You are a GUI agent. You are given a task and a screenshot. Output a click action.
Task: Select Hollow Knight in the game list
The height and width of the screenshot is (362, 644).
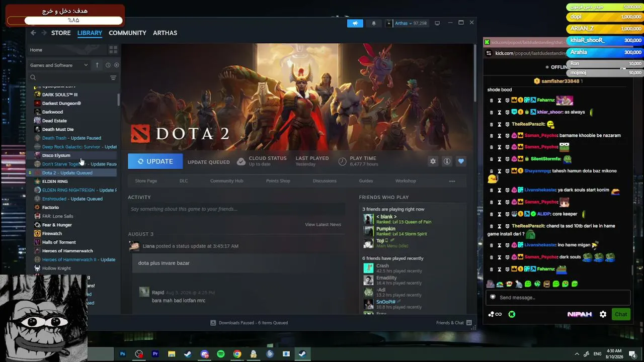tap(56, 268)
